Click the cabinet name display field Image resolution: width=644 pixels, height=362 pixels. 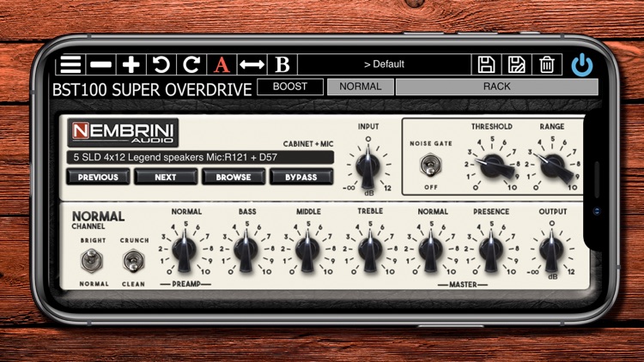coord(200,157)
